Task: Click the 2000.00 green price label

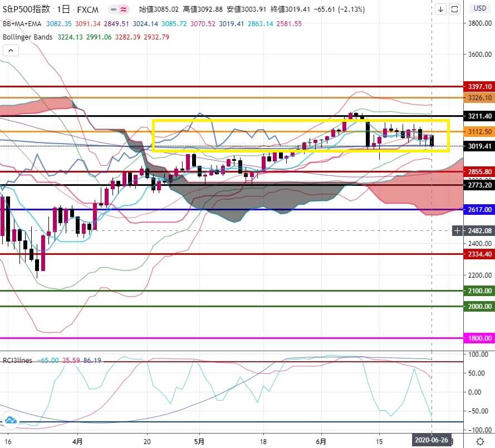Action: [479, 306]
